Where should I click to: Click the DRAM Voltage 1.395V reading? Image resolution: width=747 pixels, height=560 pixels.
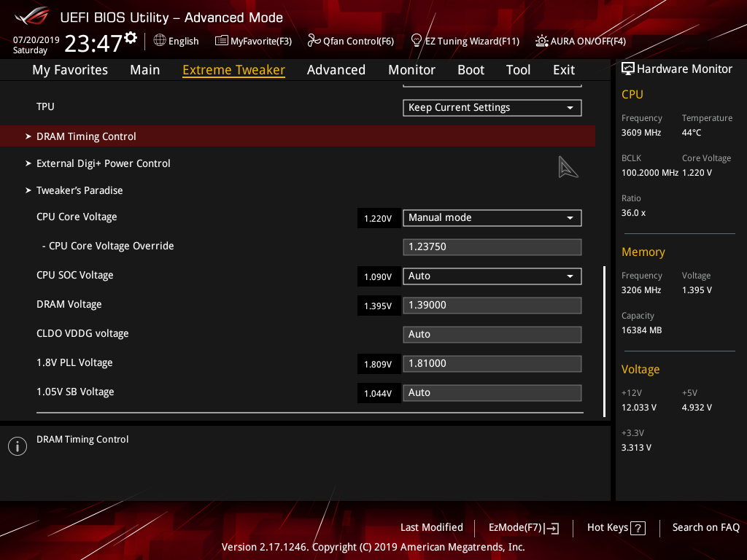379,306
